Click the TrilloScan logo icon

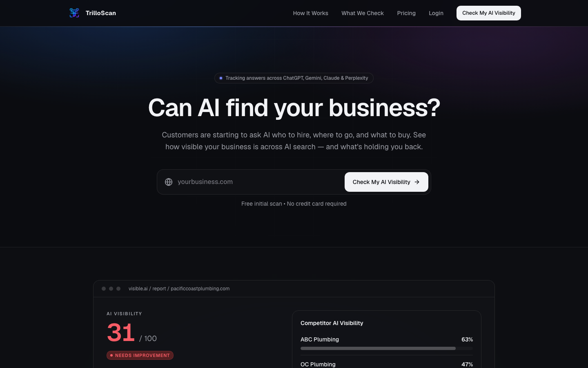click(x=74, y=13)
